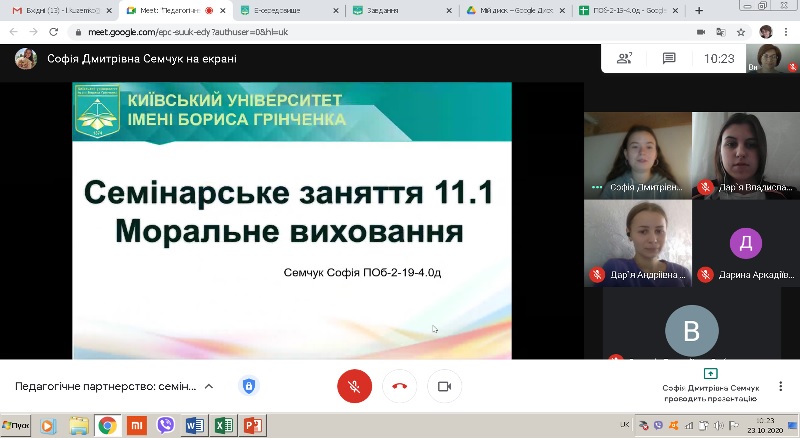This screenshot has height=438, width=800.
Task: Open the Mi app in the taskbar
Action: [136, 425]
